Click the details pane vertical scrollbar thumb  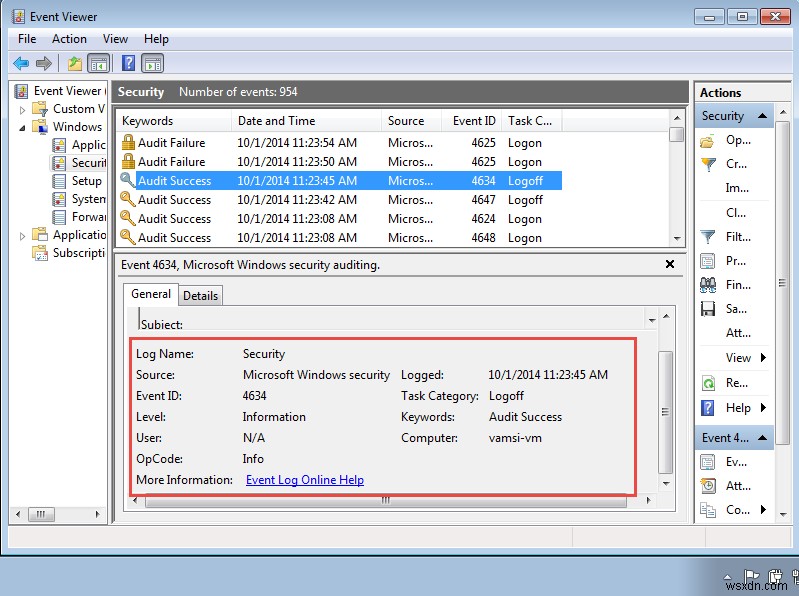click(665, 412)
